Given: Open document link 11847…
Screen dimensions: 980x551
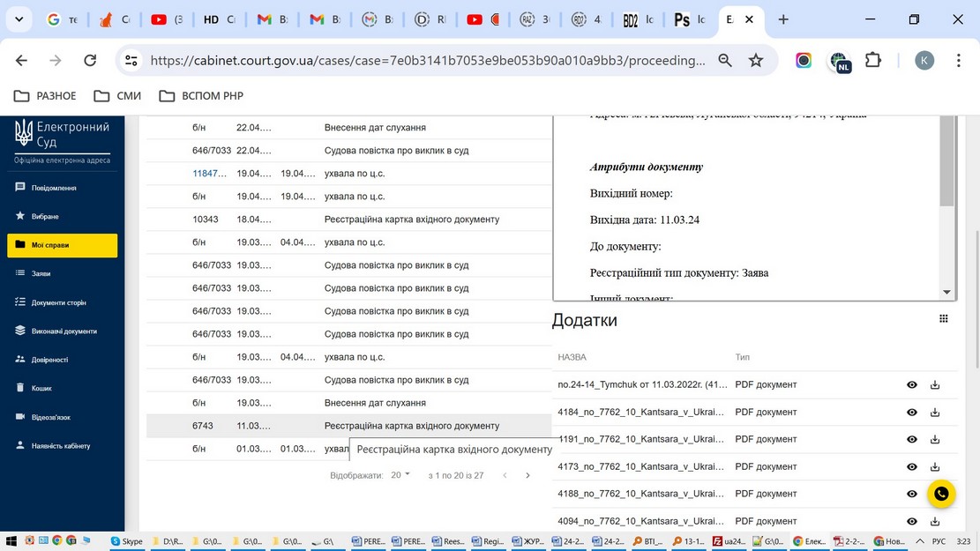Looking at the screenshot, I should (x=209, y=173).
